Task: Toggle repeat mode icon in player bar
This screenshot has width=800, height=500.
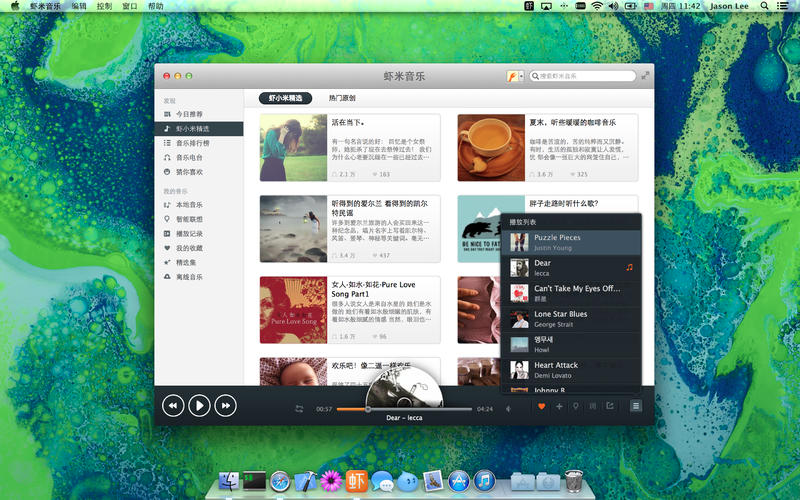Action: pos(299,409)
